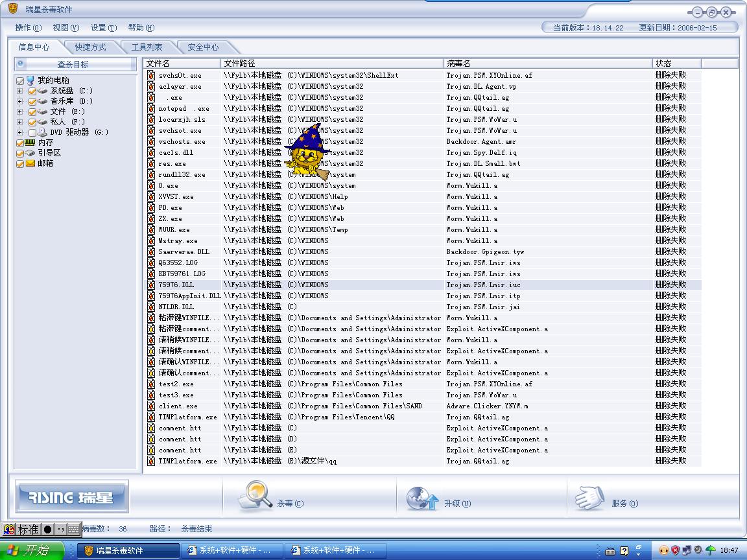
Task: Click the virus file icon for vschosts.exe
Action: pos(151,141)
